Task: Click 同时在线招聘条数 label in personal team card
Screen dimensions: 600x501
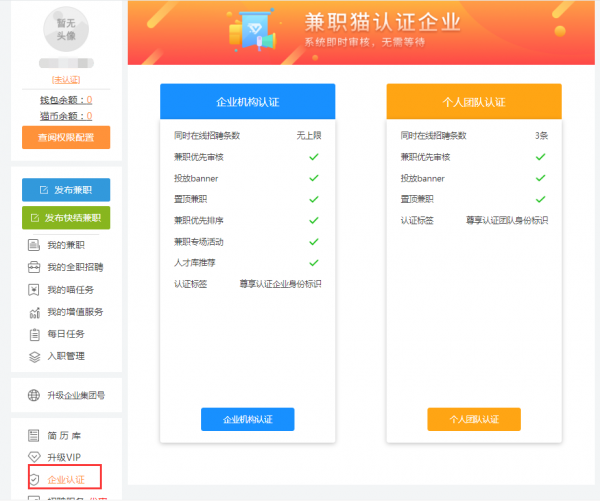Action: click(434, 135)
